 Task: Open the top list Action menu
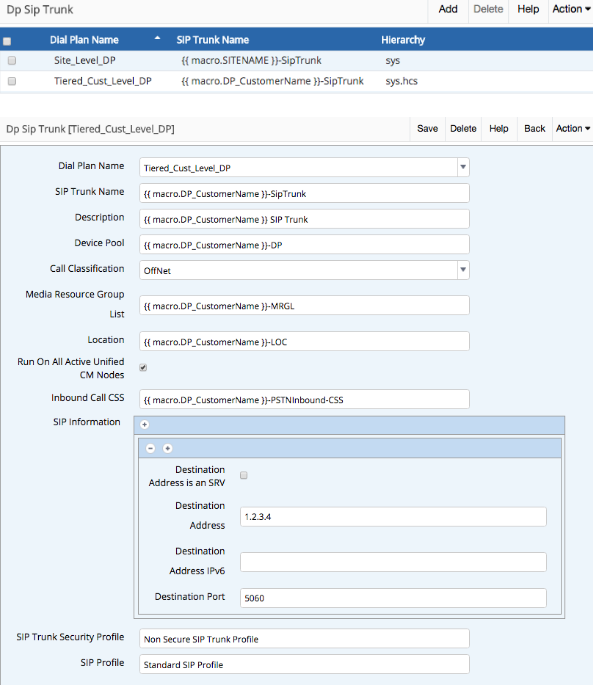coord(571,9)
